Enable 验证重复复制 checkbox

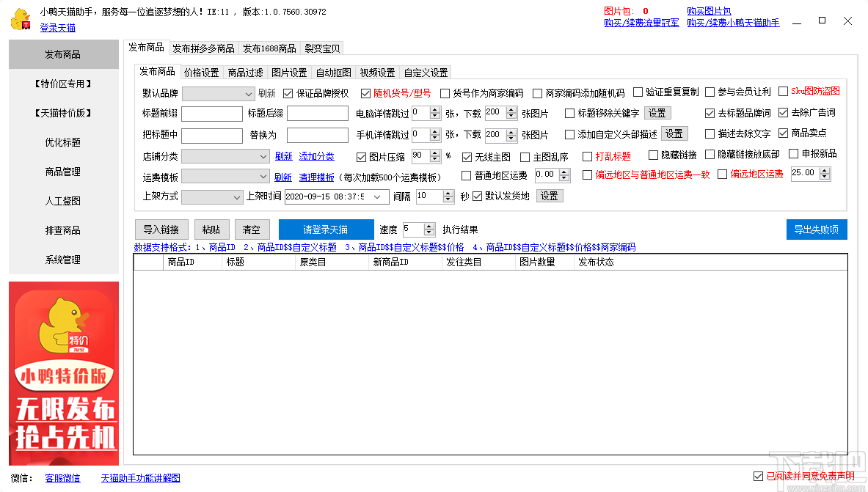(x=638, y=92)
